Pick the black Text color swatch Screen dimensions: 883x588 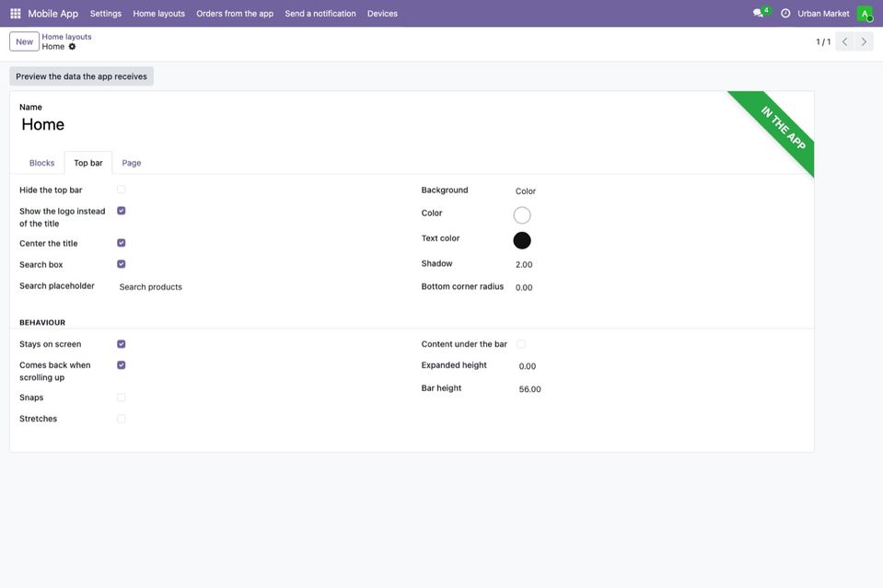point(522,240)
